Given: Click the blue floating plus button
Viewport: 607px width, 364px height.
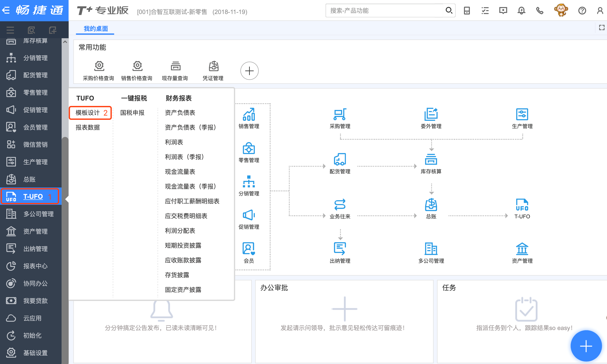Looking at the screenshot, I should (586, 346).
